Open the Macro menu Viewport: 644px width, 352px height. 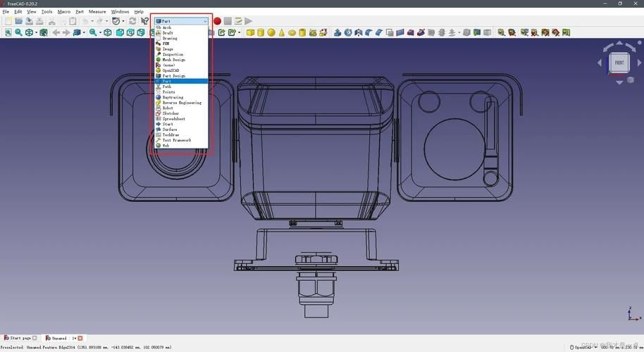(x=64, y=12)
